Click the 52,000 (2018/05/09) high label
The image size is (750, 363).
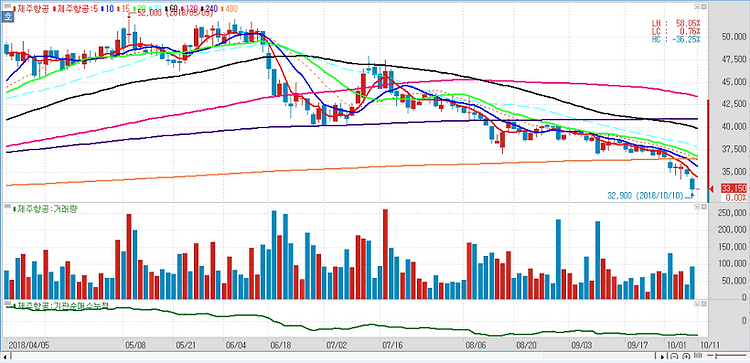tap(175, 14)
